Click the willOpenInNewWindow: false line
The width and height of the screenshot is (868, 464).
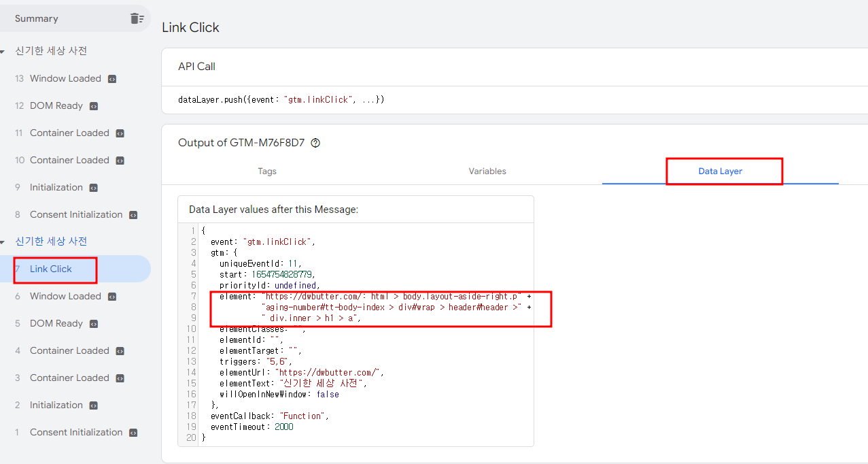(279, 394)
